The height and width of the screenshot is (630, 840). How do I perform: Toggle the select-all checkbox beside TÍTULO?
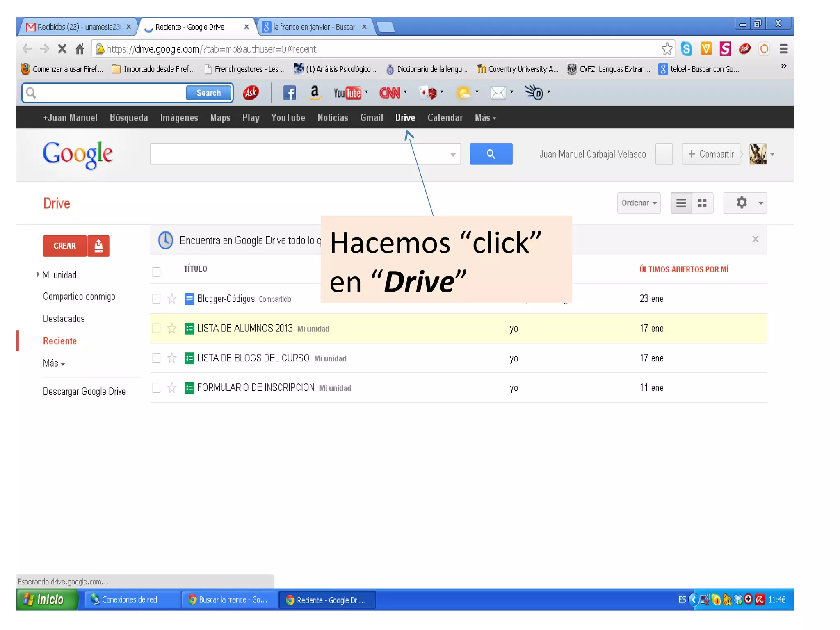click(x=156, y=272)
